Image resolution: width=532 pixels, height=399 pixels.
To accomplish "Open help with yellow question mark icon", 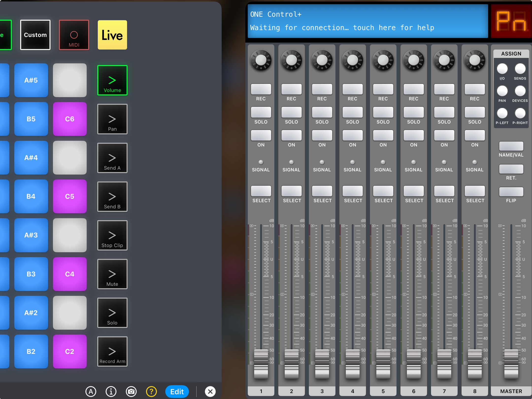I will click(151, 391).
